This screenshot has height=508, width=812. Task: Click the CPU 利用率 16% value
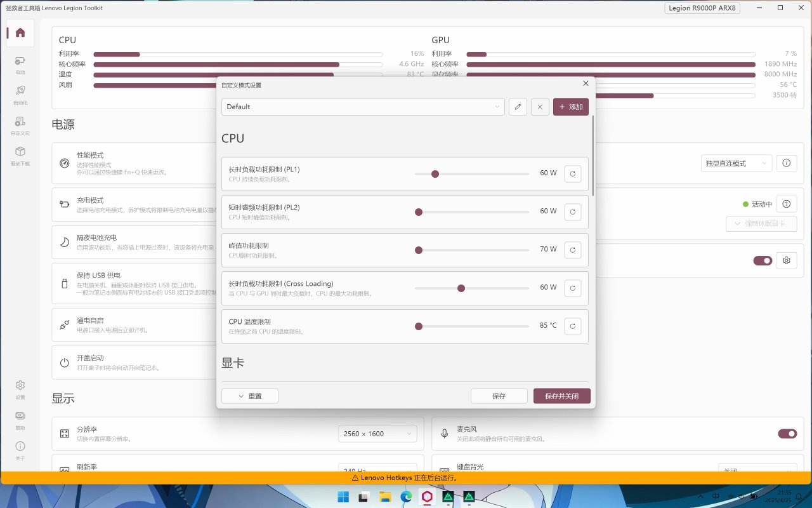(417, 54)
